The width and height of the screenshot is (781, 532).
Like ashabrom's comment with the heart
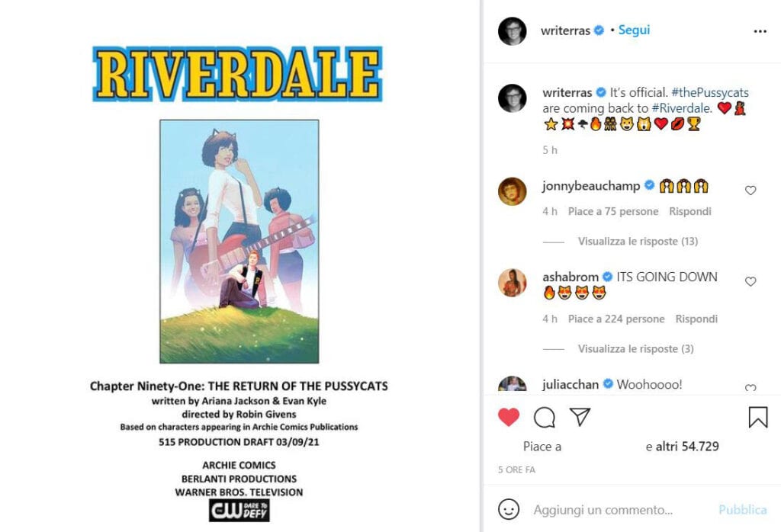click(750, 281)
